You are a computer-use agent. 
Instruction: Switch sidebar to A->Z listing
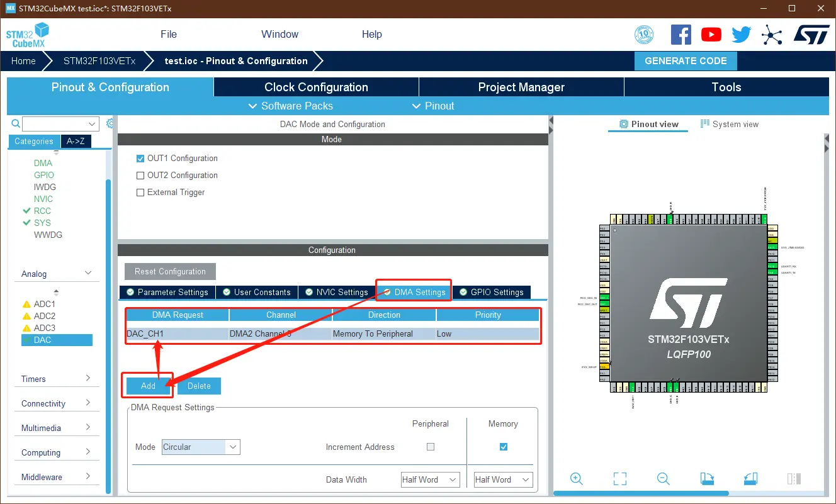pyautogui.click(x=76, y=142)
